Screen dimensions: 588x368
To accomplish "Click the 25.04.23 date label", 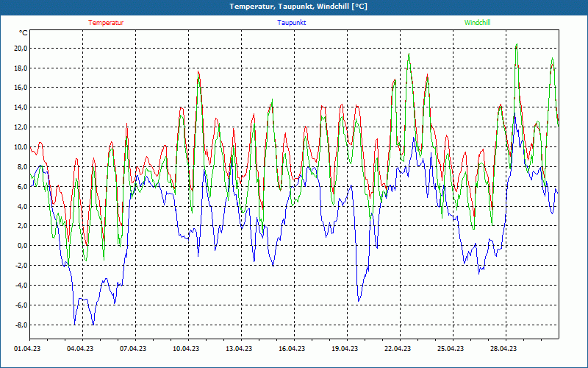I will (451, 349).
